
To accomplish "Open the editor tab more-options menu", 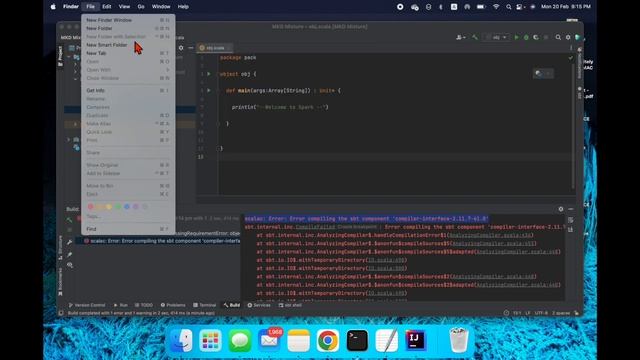I will [571, 48].
